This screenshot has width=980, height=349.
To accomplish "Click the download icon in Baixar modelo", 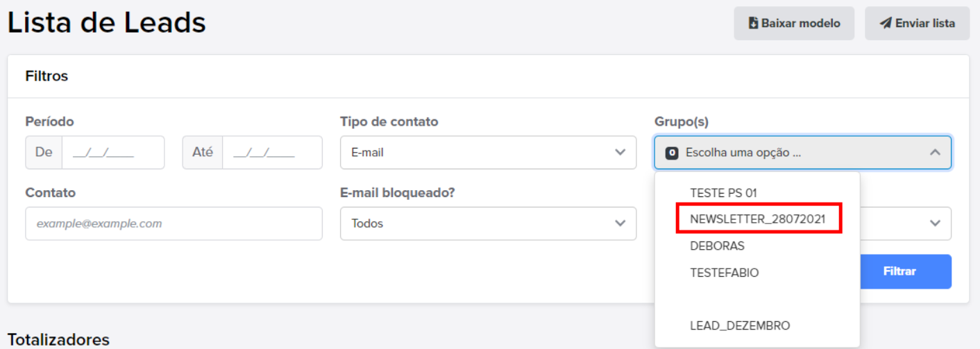I will (753, 24).
